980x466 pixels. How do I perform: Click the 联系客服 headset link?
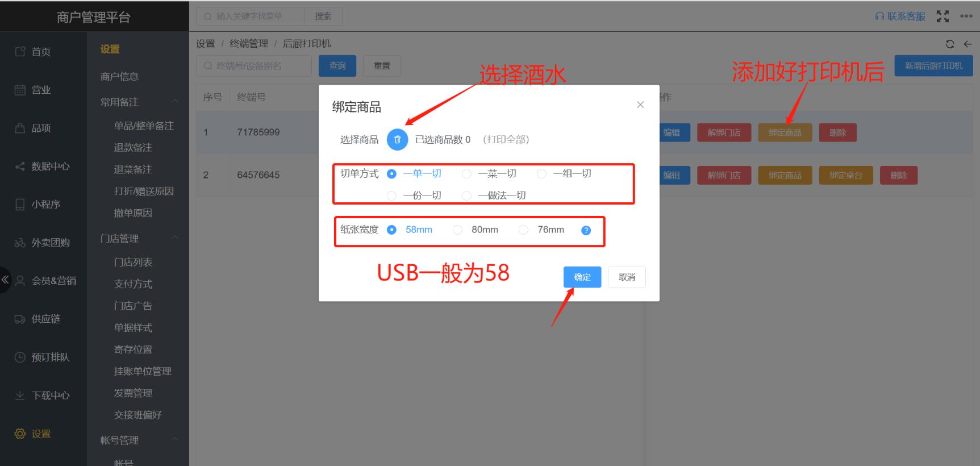[x=900, y=16]
